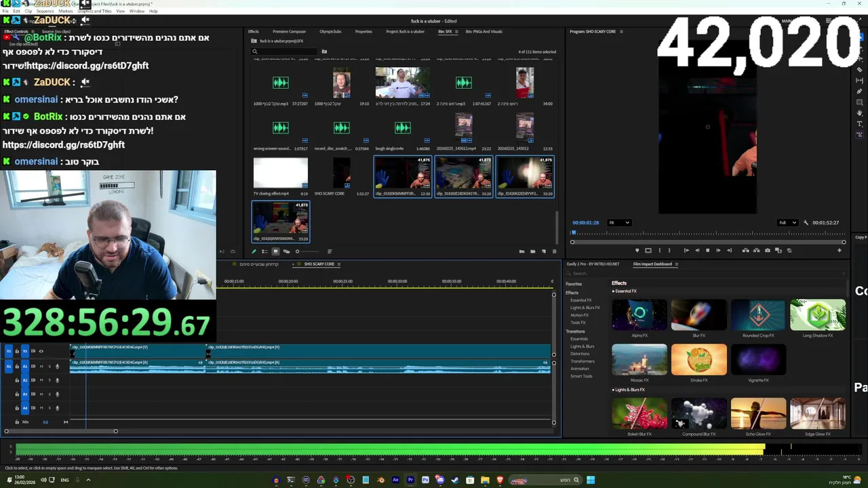
Task: Open the Bin: SFX panel menu
Action: tap(456, 32)
